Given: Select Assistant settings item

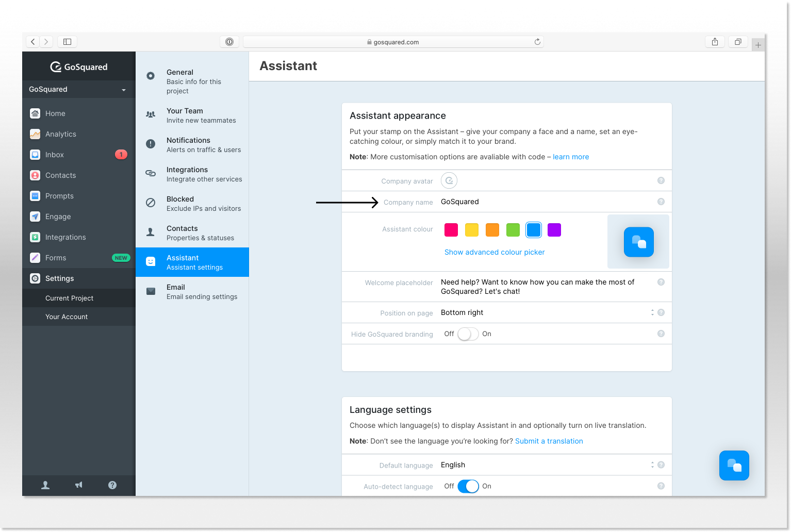Looking at the screenshot, I should click(192, 262).
